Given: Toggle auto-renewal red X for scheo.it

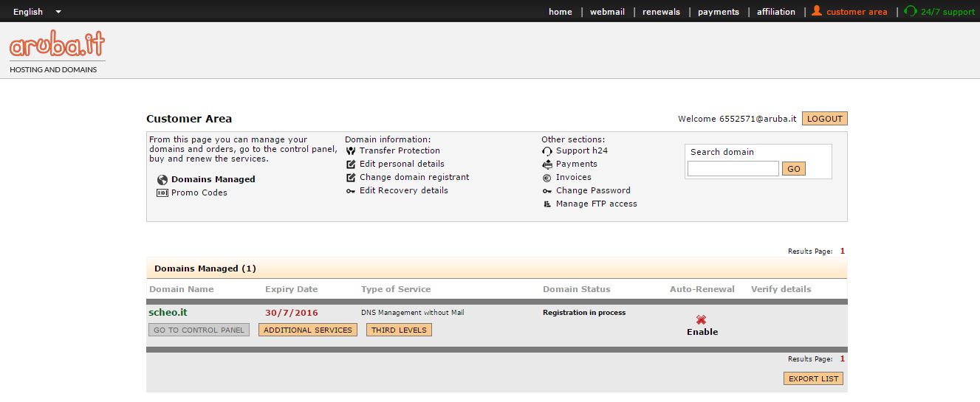Looking at the screenshot, I should point(701,319).
